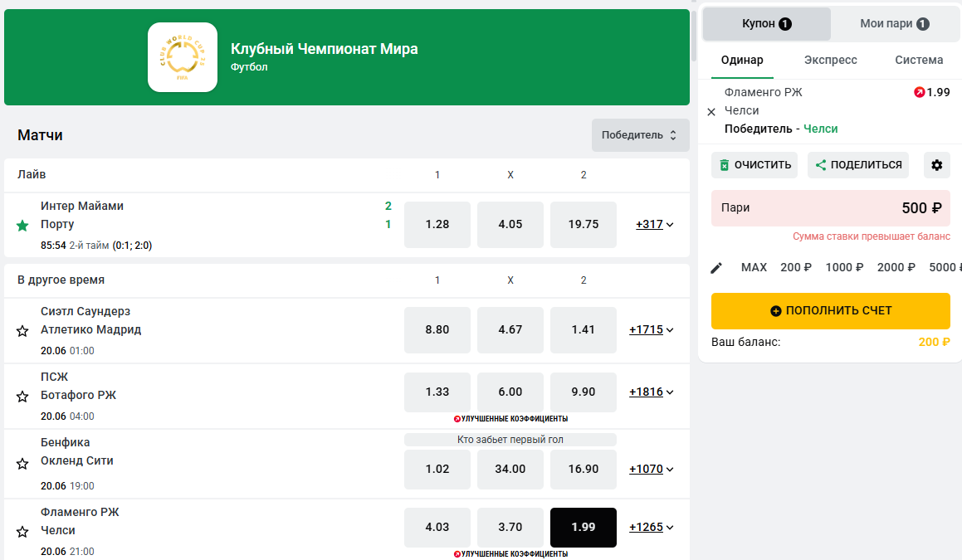Unfavorite the Inter Miami vs Porto match star
Screen dimensions: 962x560
[22, 226]
